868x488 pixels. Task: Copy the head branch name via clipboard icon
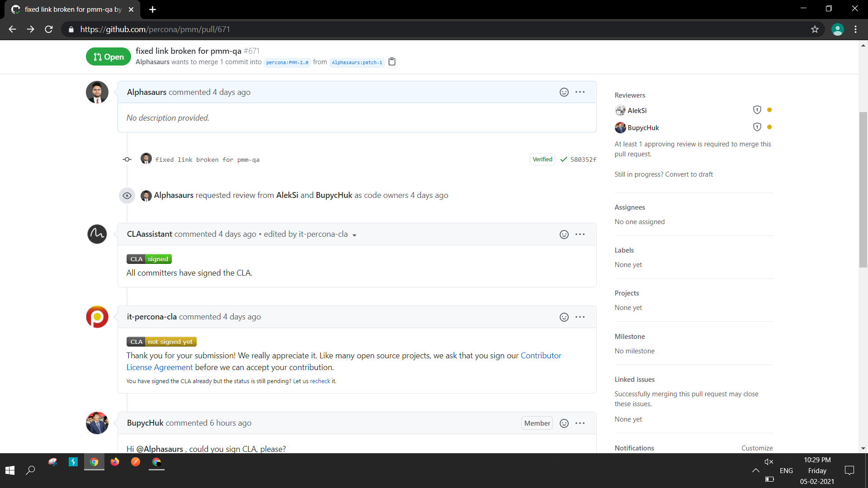392,61
